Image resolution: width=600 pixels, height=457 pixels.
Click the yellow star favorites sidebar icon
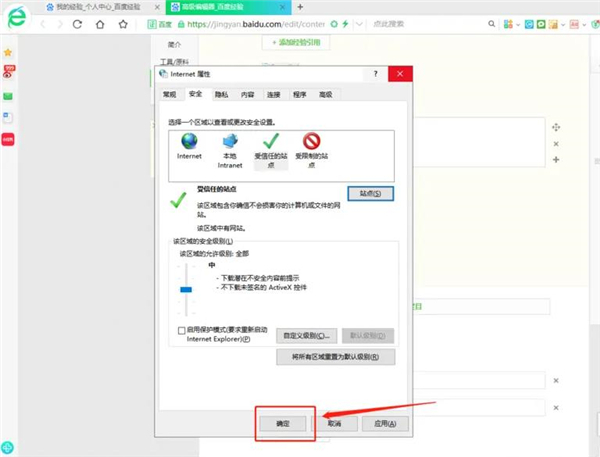pos(8,51)
